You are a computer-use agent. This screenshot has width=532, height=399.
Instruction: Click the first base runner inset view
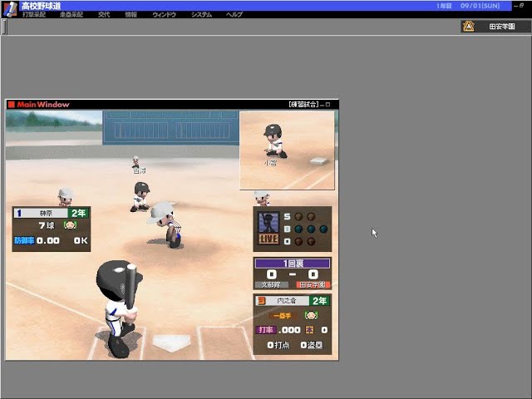click(287, 150)
